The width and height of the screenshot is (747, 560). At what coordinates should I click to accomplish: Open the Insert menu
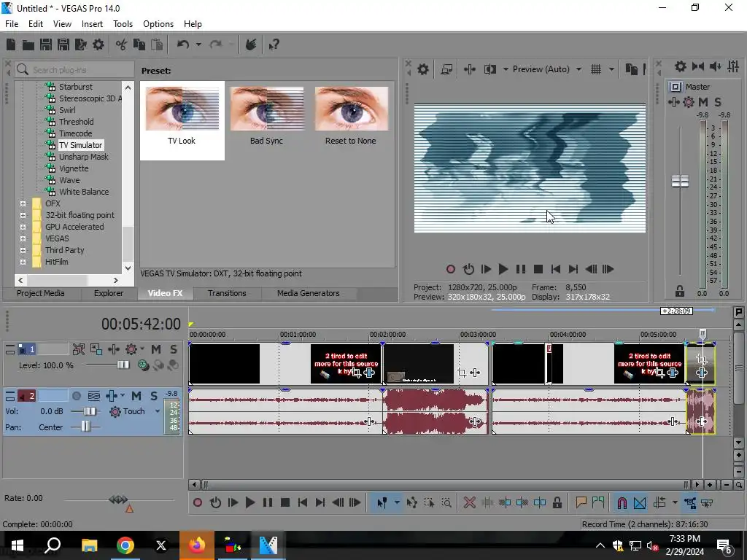tap(92, 24)
